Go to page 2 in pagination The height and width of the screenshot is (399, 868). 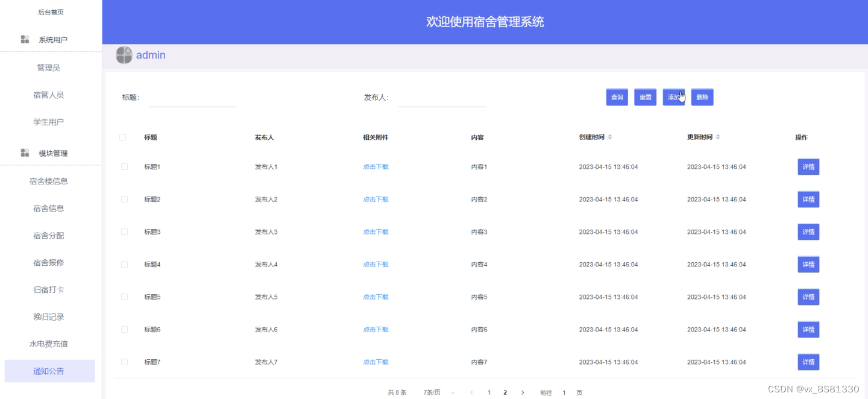[x=505, y=392]
